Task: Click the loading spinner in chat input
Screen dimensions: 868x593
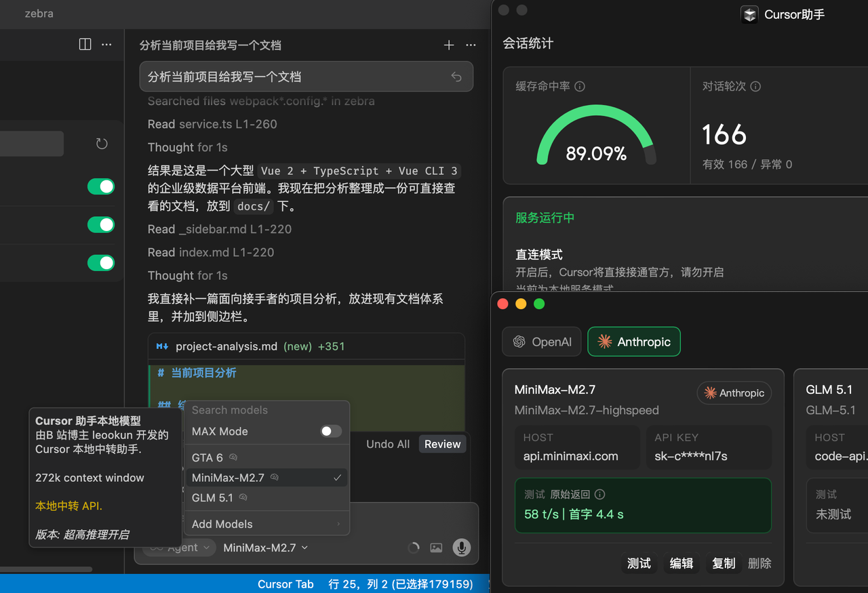Action: pyautogui.click(x=414, y=548)
